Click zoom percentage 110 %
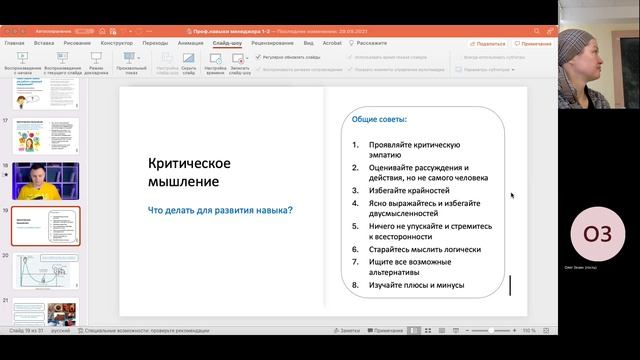 (529, 330)
